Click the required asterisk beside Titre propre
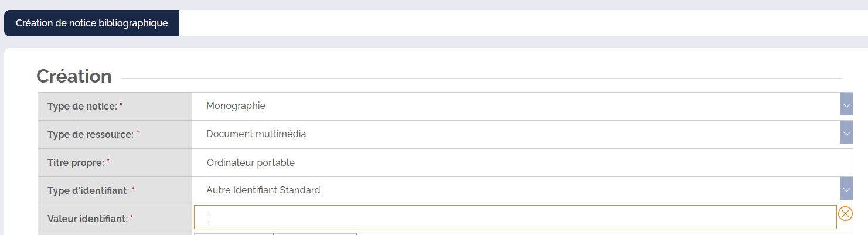868x235 pixels. [108, 161]
